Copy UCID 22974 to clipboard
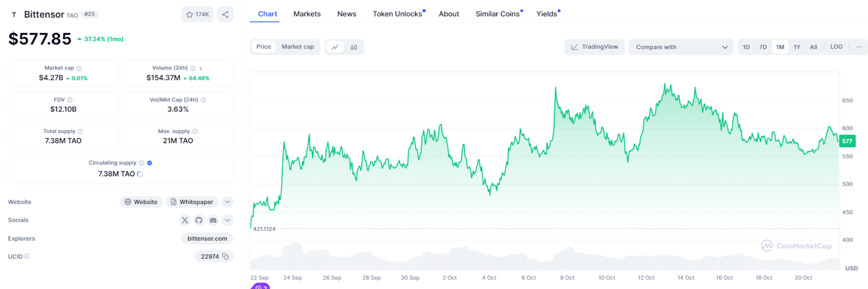 tap(225, 256)
